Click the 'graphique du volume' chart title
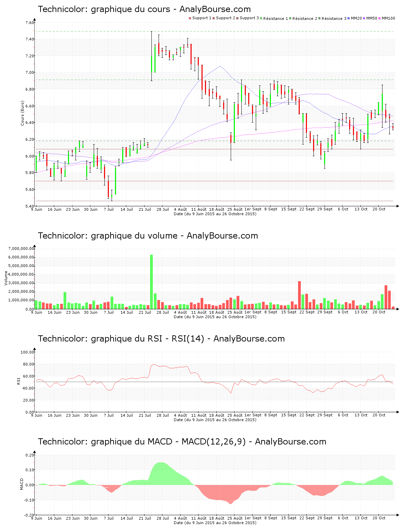 click(x=148, y=236)
